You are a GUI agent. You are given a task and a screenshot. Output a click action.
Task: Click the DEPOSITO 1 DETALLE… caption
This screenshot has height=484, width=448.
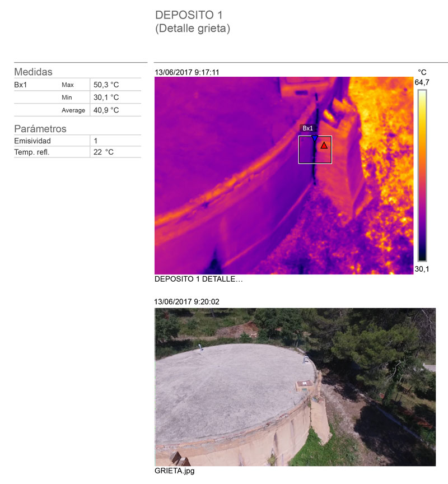click(x=199, y=279)
